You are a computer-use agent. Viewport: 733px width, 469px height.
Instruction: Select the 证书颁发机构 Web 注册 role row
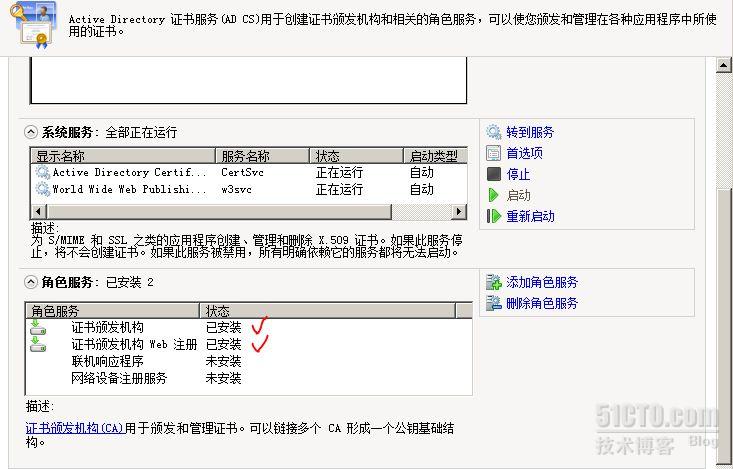pyautogui.click(x=249, y=344)
